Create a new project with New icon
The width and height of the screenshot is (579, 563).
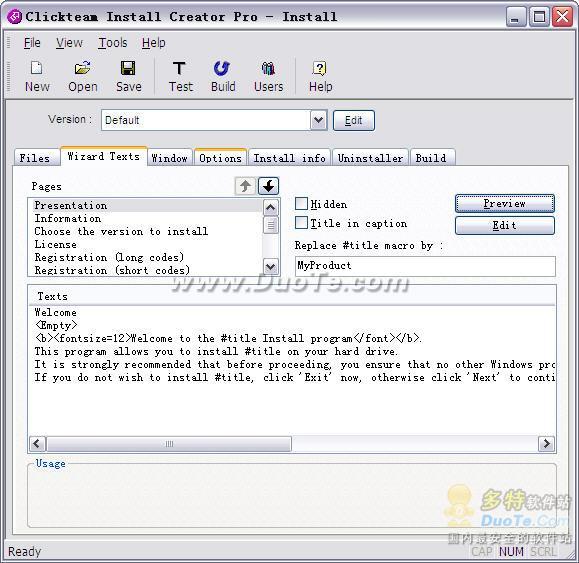(x=37, y=77)
